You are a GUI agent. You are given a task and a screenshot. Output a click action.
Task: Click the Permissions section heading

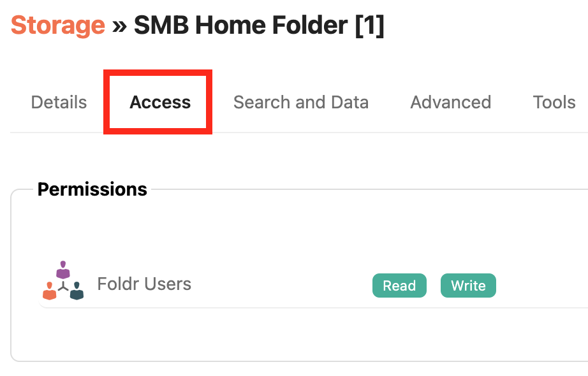(92, 189)
